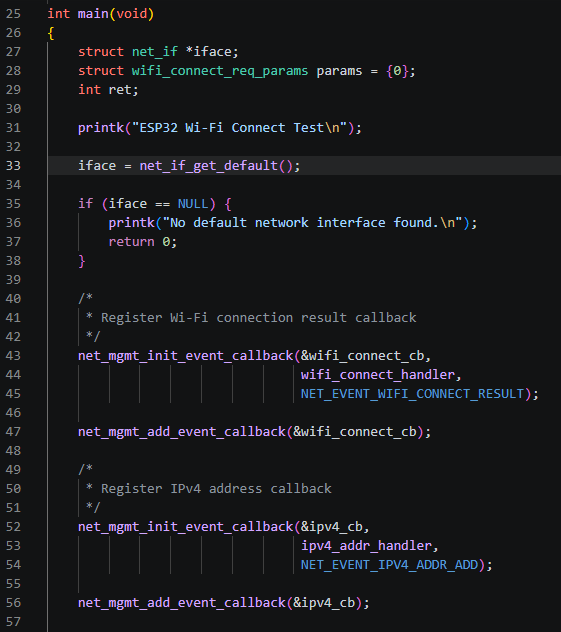Click '&wifi_connect_cb' argument on line 43

coord(363,356)
